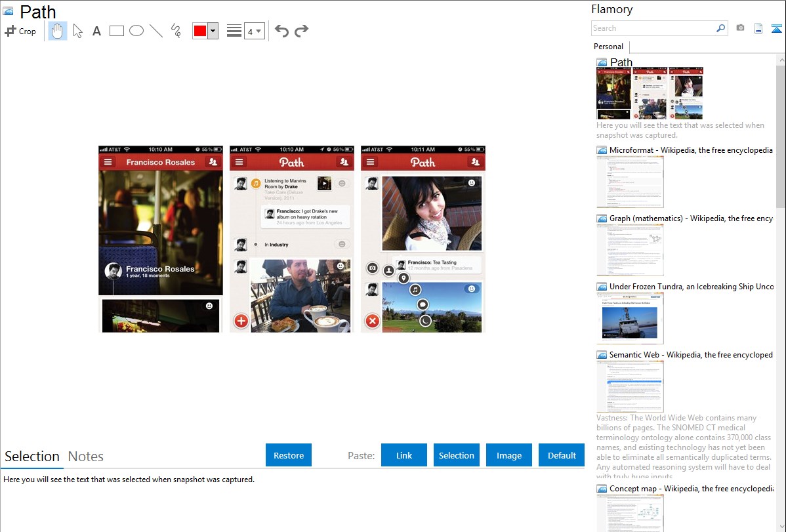Image resolution: width=786 pixels, height=532 pixels.
Task: Click the search magnifier icon
Action: tap(721, 28)
